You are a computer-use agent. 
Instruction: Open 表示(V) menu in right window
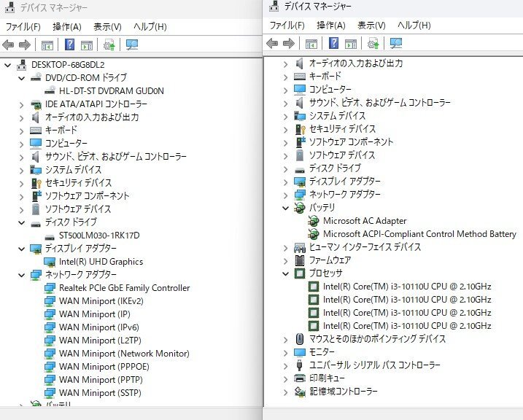371,26
